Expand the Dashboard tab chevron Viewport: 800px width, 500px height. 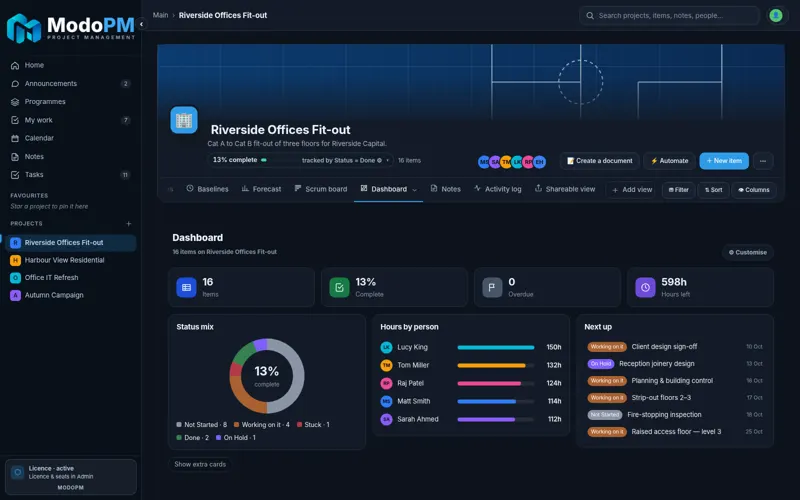tap(414, 190)
